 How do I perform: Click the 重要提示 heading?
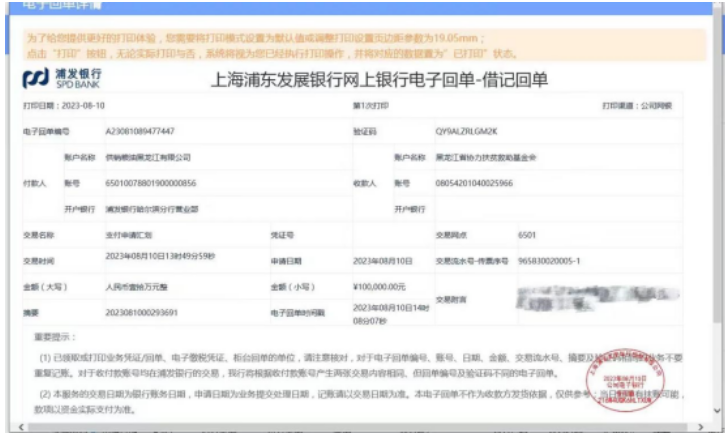click(55, 337)
